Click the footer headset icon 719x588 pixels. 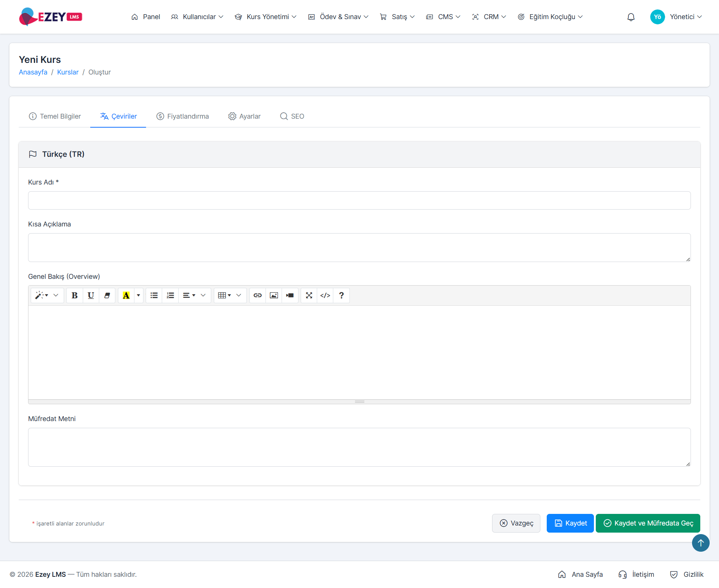(622, 575)
